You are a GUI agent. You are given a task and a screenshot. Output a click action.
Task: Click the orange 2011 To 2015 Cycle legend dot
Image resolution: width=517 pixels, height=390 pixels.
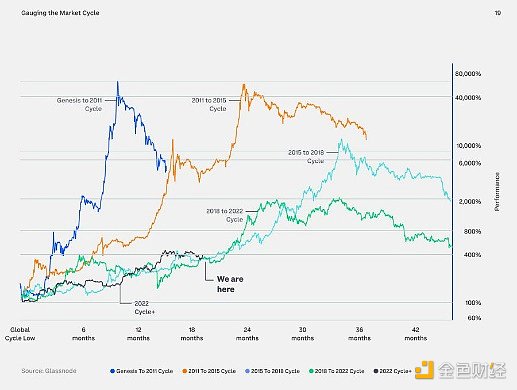point(185,371)
